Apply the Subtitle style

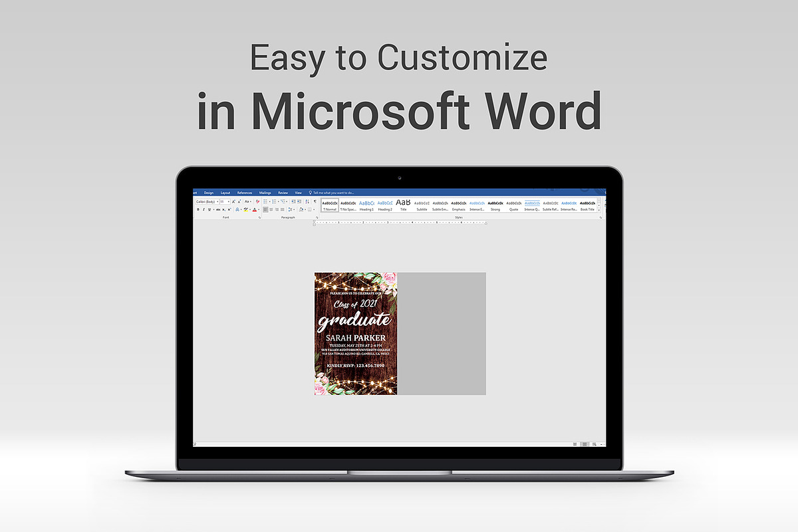click(422, 205)
